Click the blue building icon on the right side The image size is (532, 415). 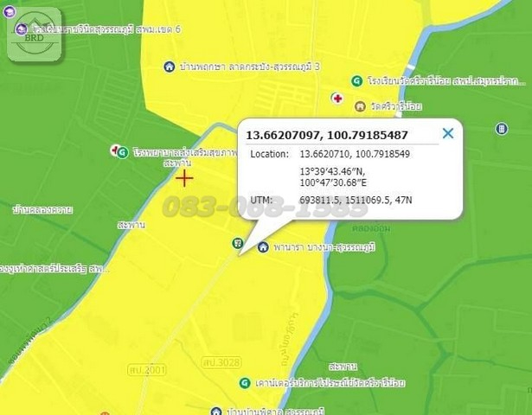pyautogui.click(x=502, y=129)
